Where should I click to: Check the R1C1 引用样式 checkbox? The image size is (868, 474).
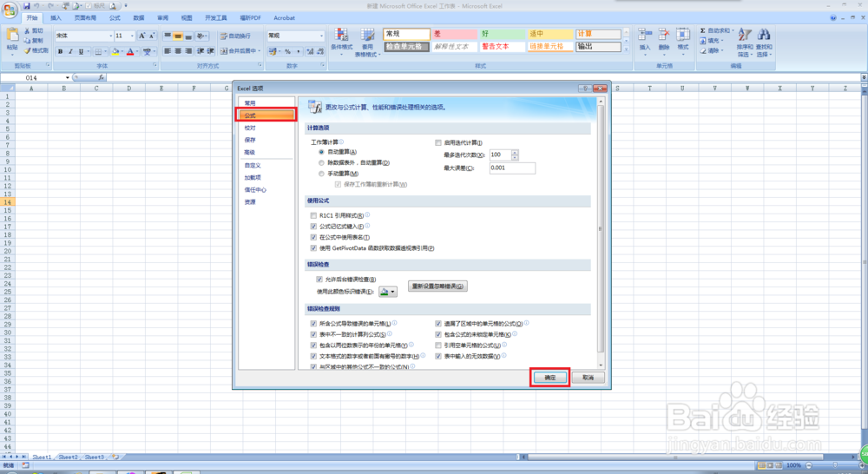tap(313, 215)
